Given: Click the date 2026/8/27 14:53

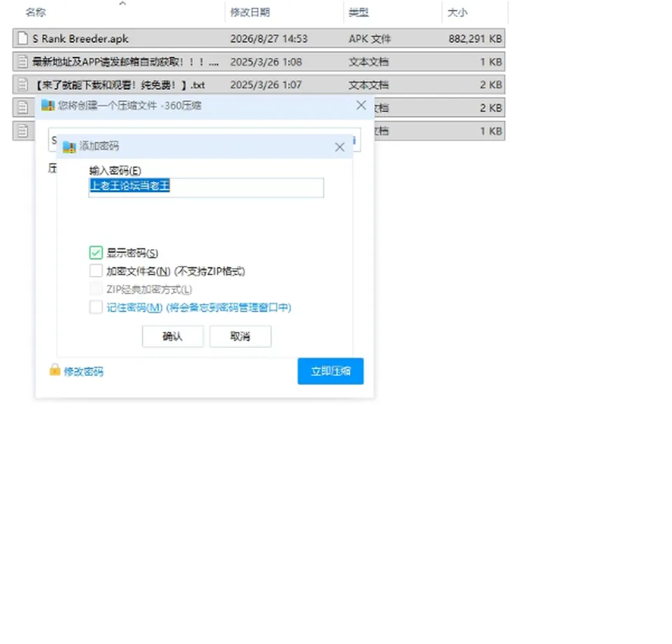Looking at the screenshot, I should [269, 38].
